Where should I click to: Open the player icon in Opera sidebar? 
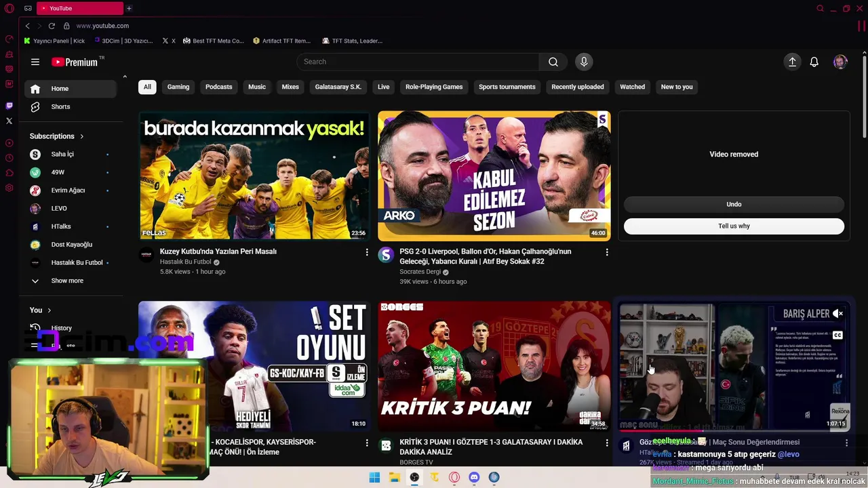9,143
